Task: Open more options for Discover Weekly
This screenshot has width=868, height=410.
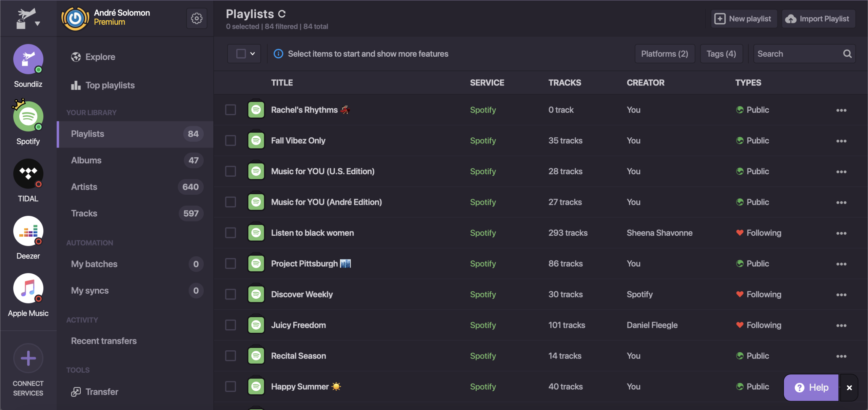Action: tap(841, 295)
